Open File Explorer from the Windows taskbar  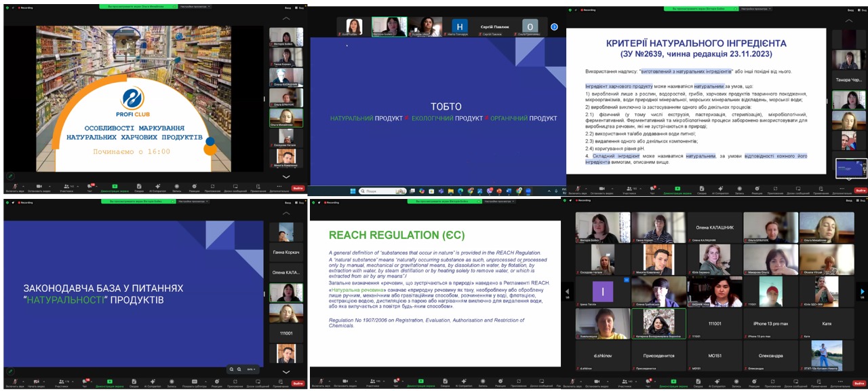451,191
